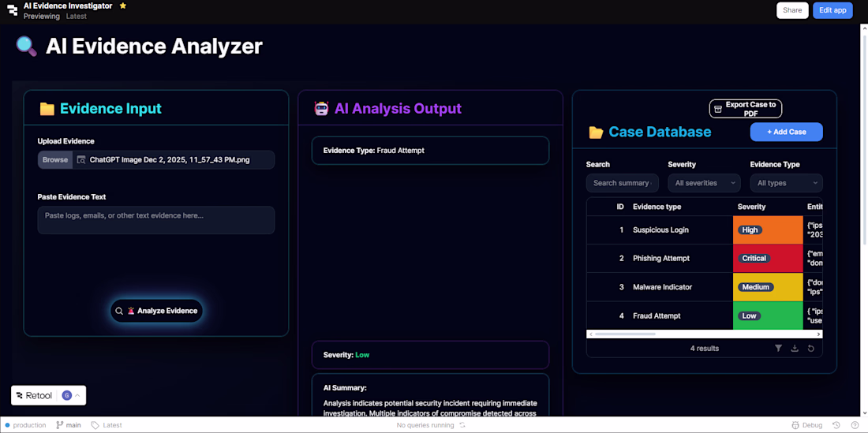Click the archive icon in Export Case button

718,109
